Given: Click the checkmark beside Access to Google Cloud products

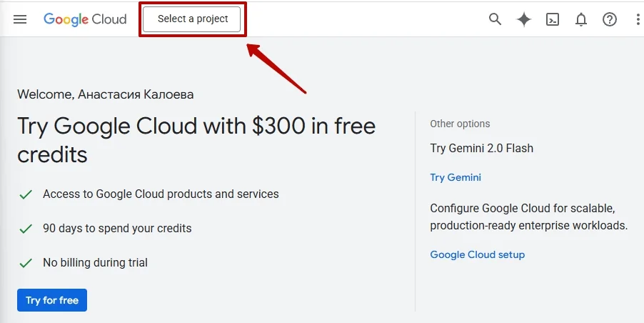Looking at the screenshot, I should pos(26,194).
